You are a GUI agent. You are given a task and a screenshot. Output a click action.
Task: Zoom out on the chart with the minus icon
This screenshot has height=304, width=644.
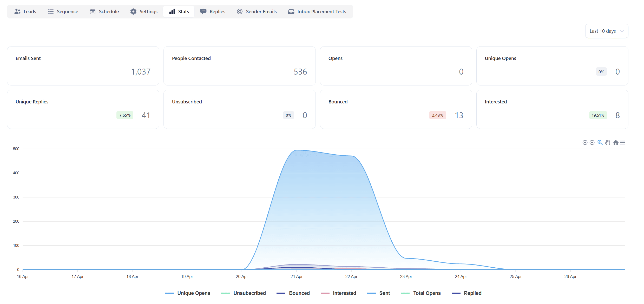tap(592, 142)
